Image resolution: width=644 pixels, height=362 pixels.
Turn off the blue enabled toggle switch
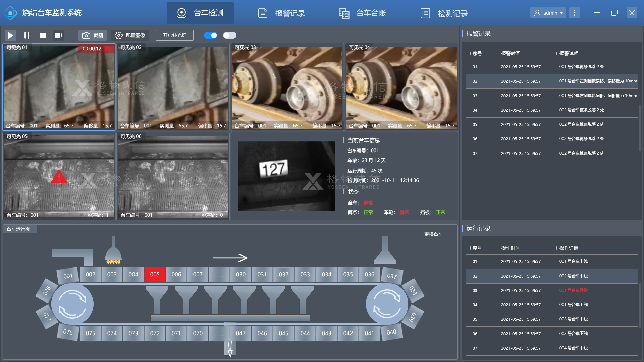211,35
